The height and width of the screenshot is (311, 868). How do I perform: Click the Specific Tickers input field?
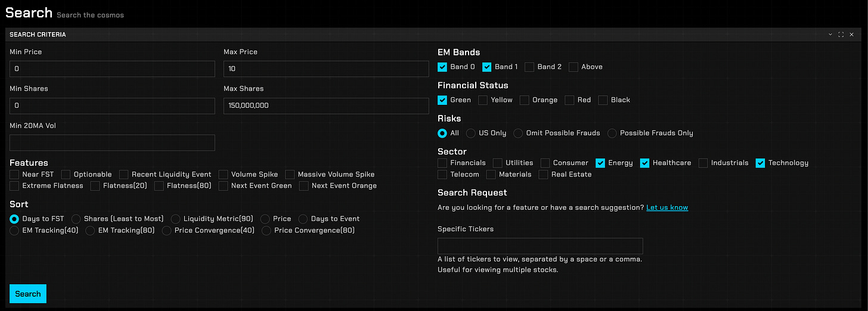pos(540,246)
